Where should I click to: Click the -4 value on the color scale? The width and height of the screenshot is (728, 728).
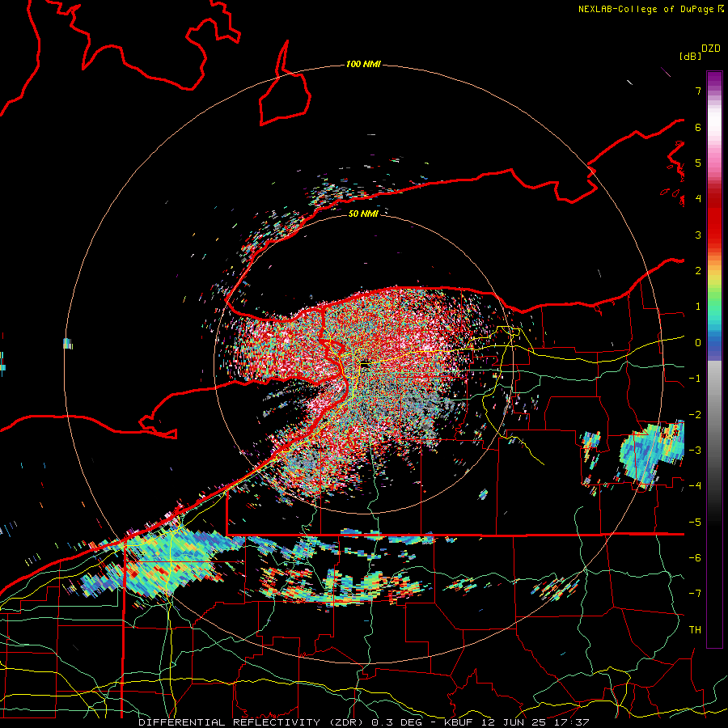pos(695,485)
